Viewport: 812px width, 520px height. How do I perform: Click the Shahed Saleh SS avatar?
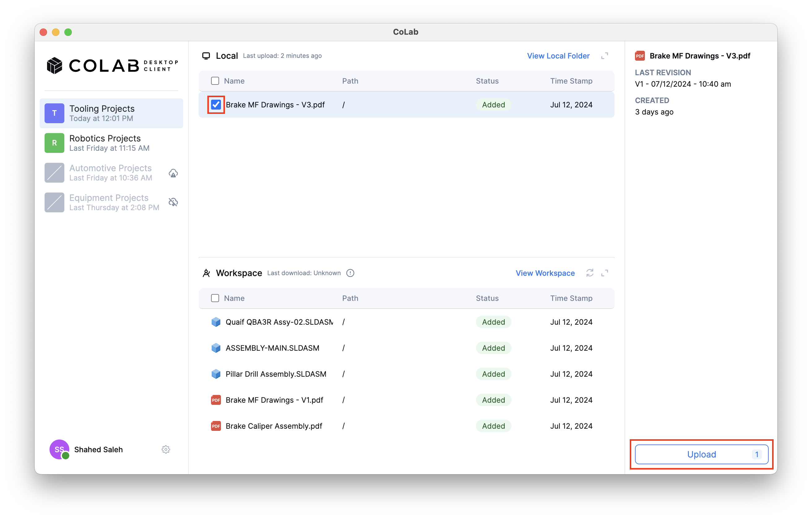click(59, 449)
